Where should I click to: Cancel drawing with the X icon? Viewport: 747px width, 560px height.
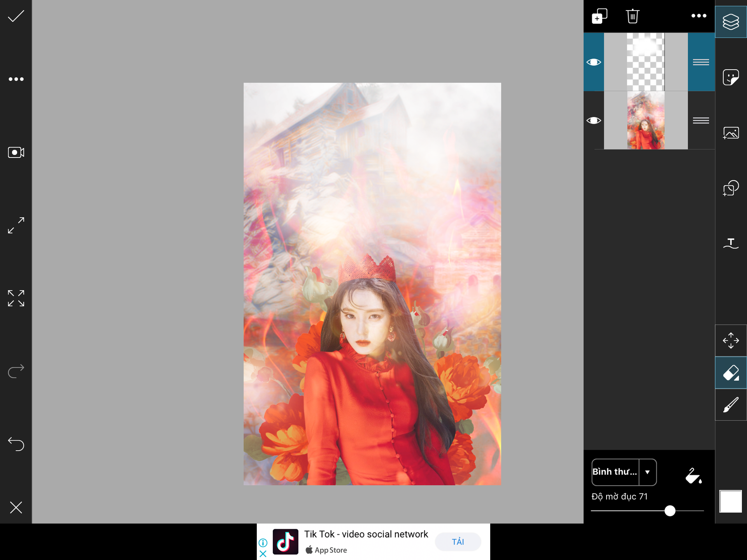point(16,507)
